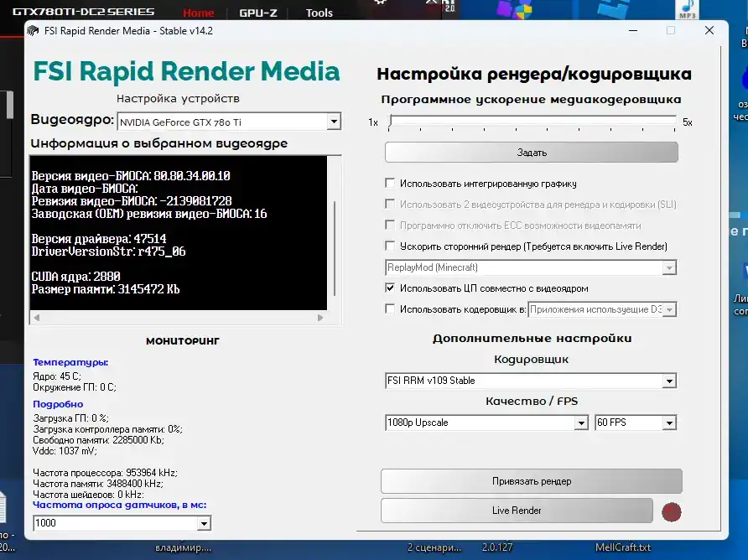Image resolution: width=748 pixels, height=560 pixels.
Task: Adjust the software acceleration 1x-5x slider
Action: coord(532,122)
